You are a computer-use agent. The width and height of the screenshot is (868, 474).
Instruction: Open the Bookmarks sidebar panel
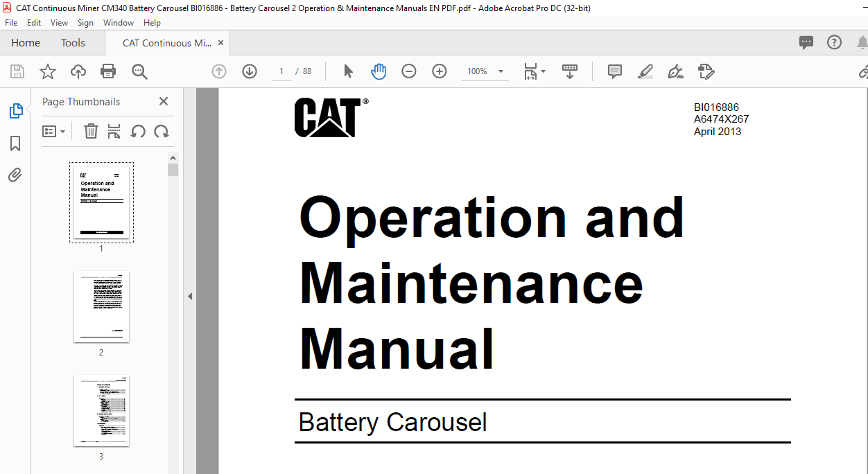tap(15, 143)
